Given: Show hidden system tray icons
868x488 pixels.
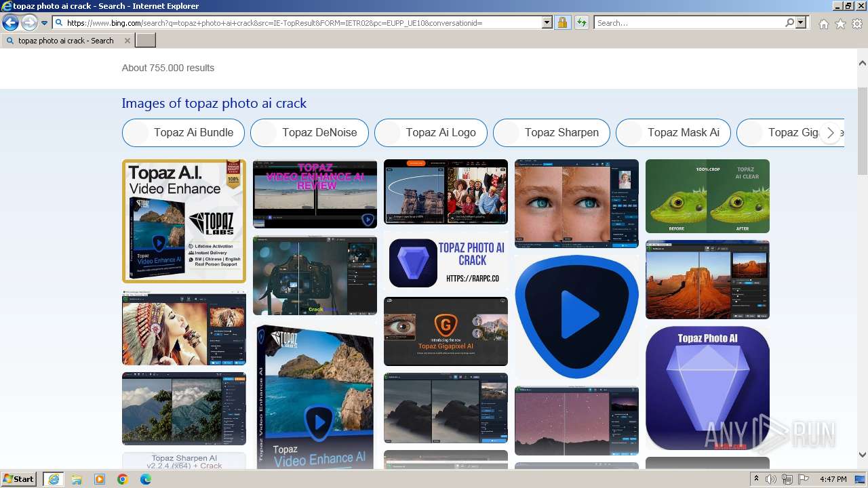Looking at the screenshot, I should pos(756,479).
